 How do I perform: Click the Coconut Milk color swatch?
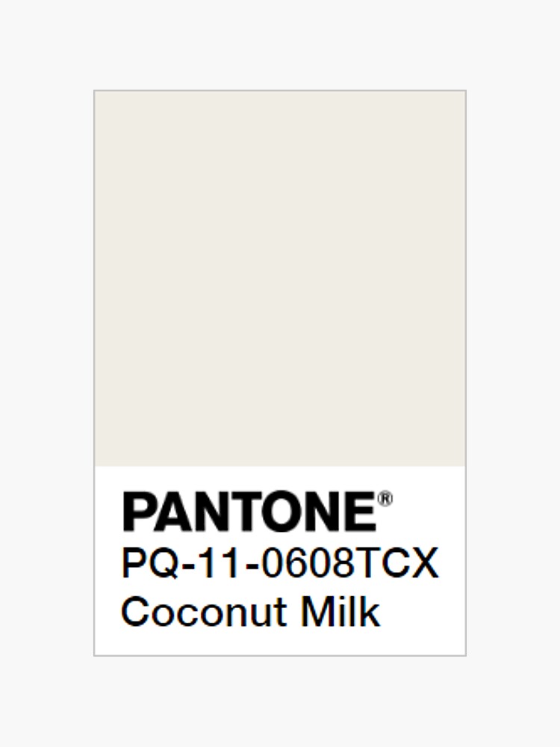point(280,278)
